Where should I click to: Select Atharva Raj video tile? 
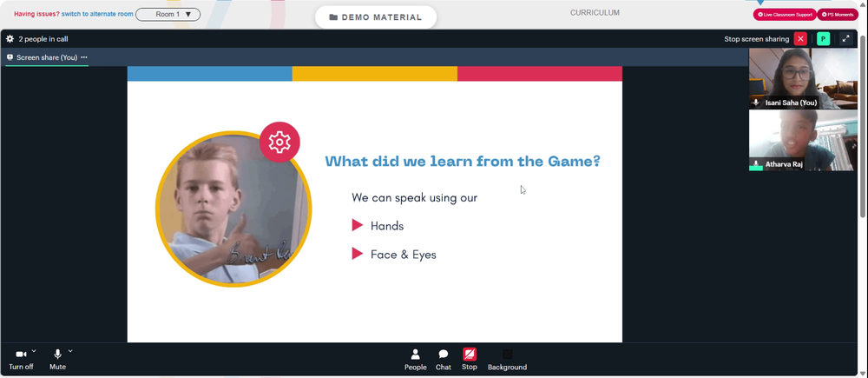(x=803, y=140)
